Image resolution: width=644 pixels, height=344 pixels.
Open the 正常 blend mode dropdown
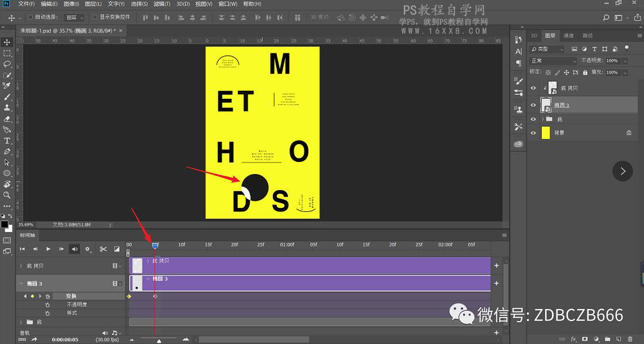553,60
